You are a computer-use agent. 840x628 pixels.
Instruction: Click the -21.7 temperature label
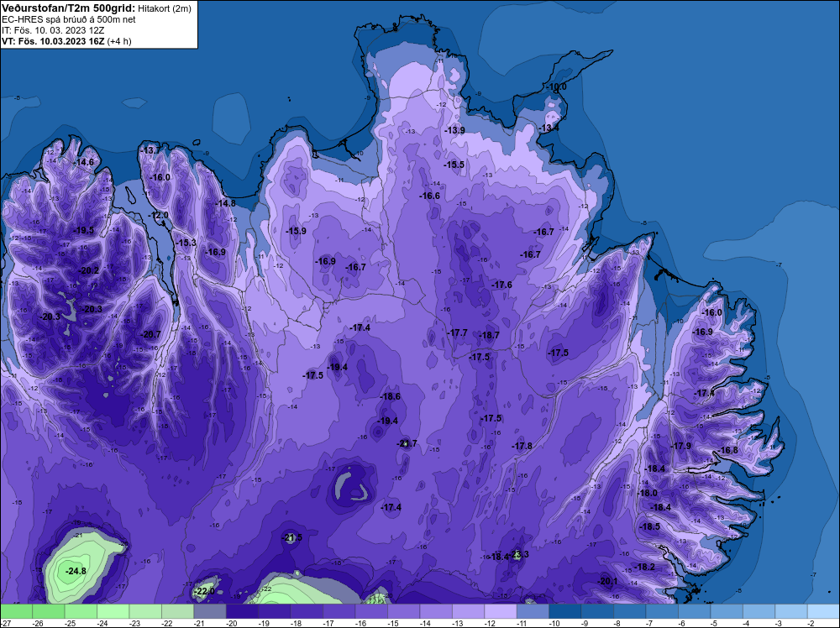407,443
